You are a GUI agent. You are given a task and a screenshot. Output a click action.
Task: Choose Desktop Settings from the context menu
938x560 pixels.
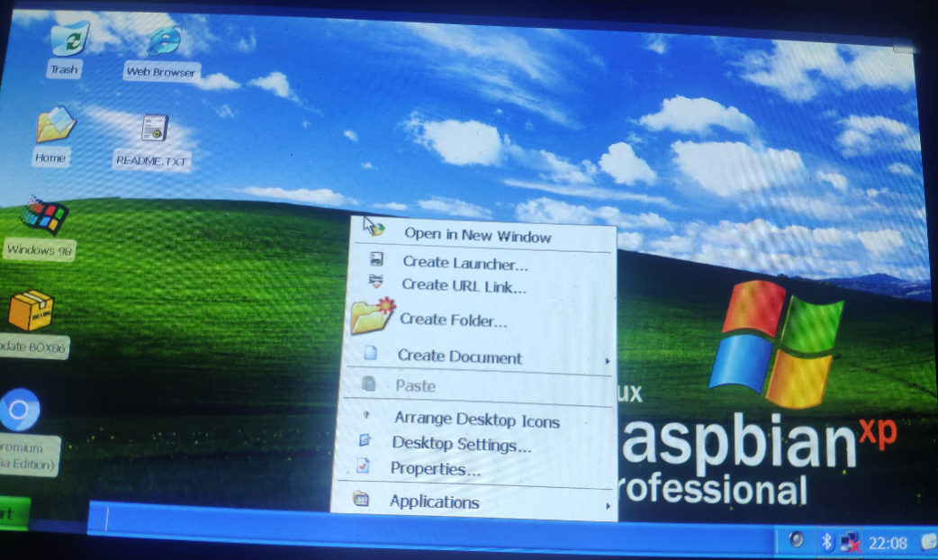pos(460,443)
